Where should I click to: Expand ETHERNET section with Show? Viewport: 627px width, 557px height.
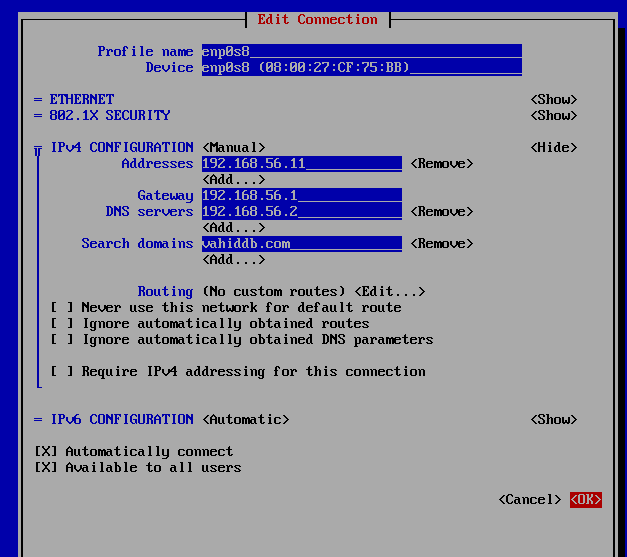point(553,100)
